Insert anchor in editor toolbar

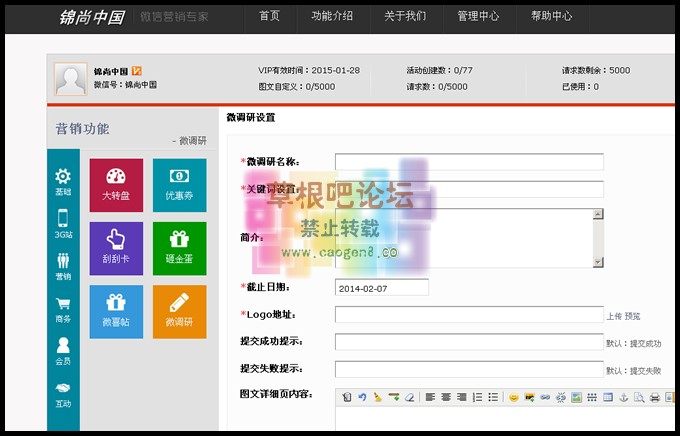click(624, 397)
